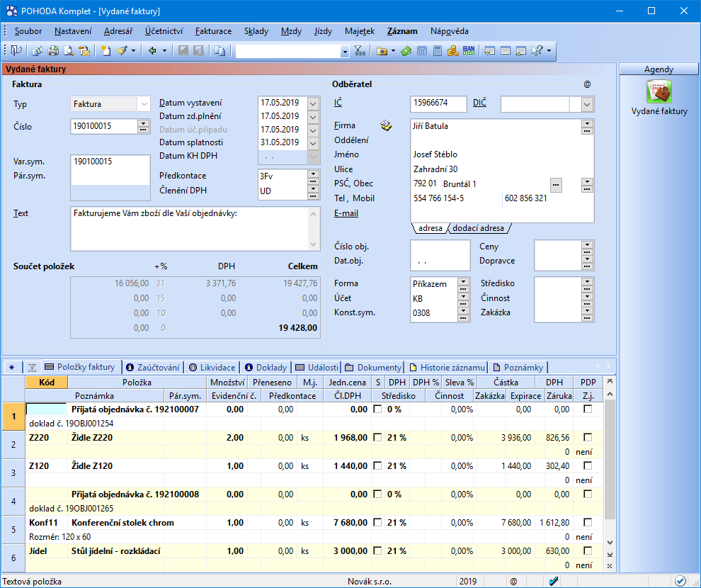701x588 pixels.
Task: Toggle S checkbox for Konferenční stolek chrom row
Action: pos(378,522)
